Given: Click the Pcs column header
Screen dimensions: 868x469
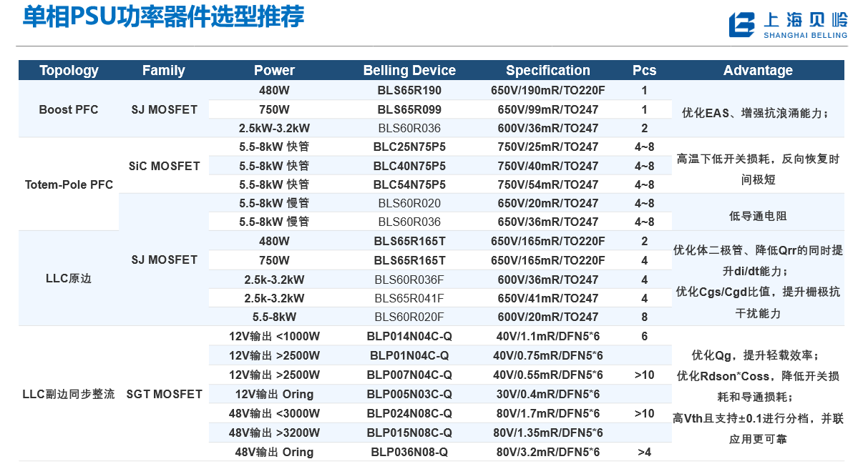Looking at the screenshot, I should point(644,70).
